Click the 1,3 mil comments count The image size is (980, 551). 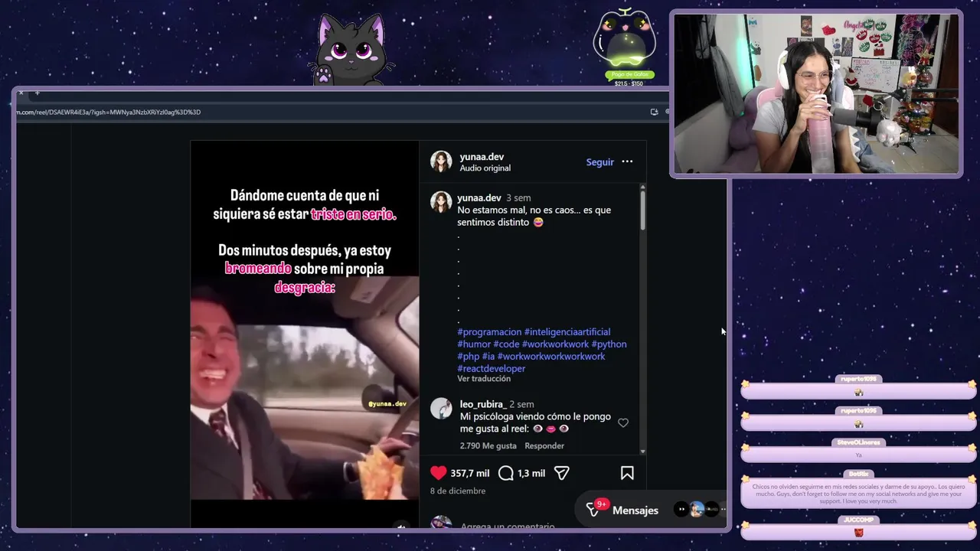point(531,473)
